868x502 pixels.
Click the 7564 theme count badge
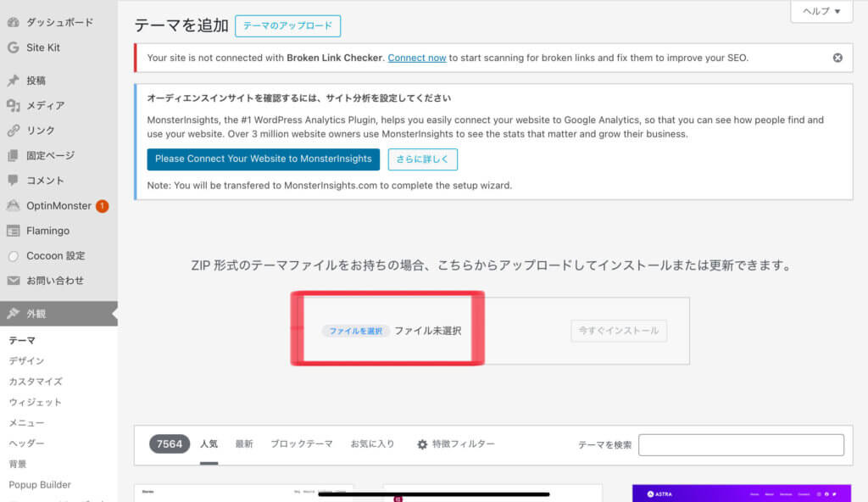click(x=170, y=444)
